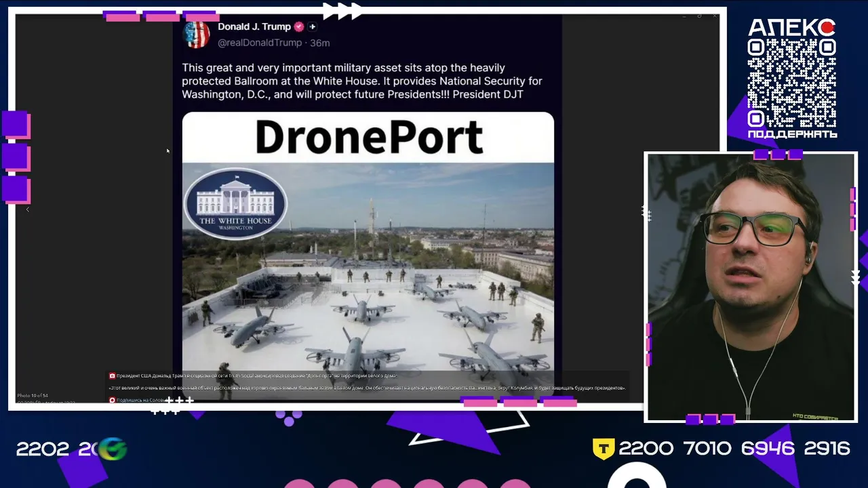The image size is (868, 488).
Task: Click the caption line starting '«Этот великий и очень важный'
Action: point(367,388)
